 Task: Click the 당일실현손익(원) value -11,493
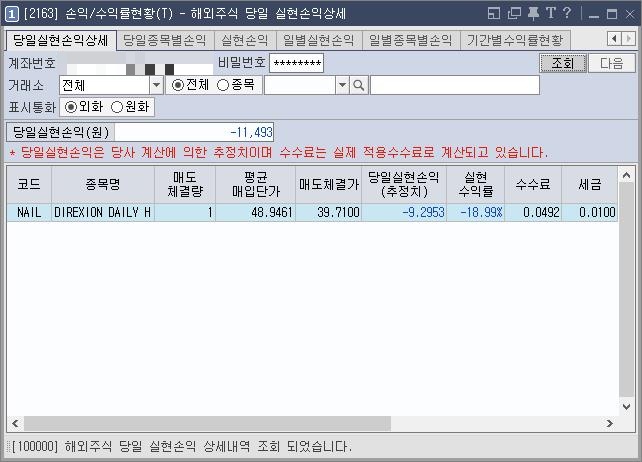point(194,132)
